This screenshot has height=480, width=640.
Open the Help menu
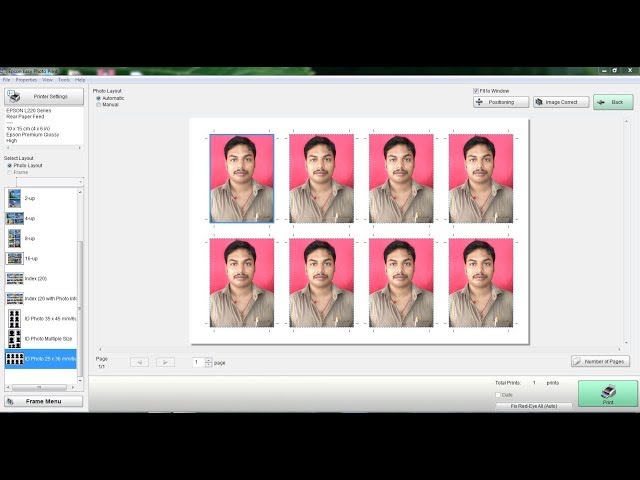tap(80, 80)
